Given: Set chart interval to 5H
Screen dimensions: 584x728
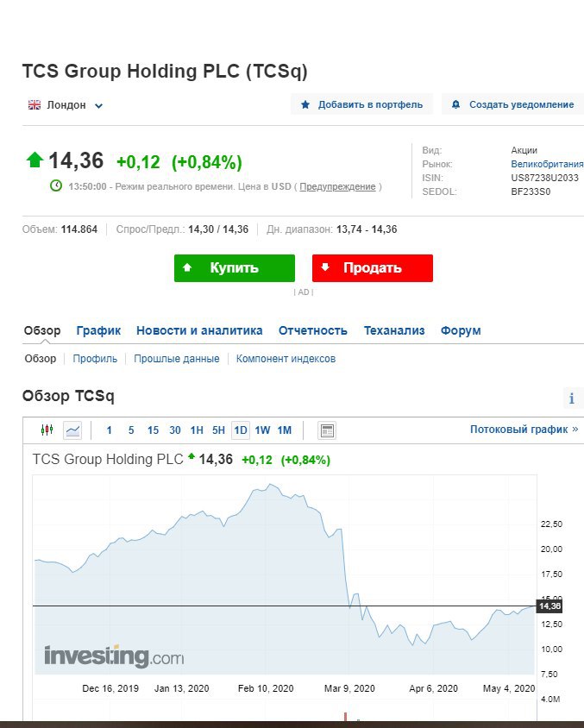Looking at the screenshot, I should (x=218, y=430).
